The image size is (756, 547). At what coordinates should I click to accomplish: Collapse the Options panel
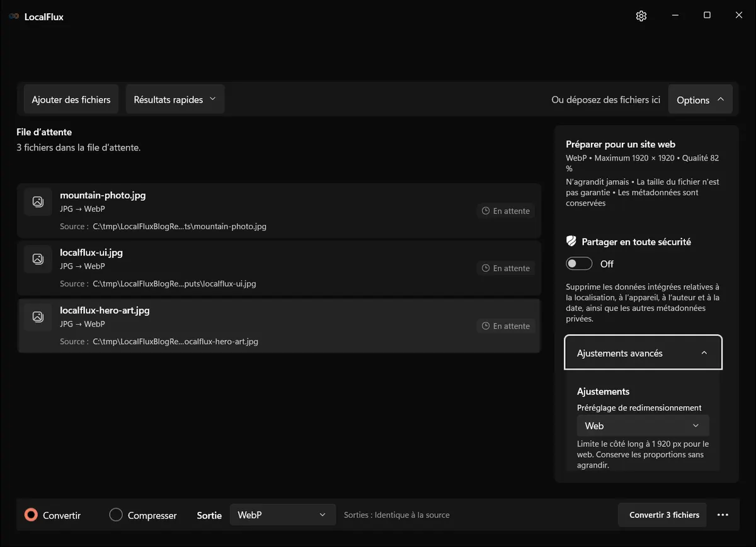pos(700,99)
